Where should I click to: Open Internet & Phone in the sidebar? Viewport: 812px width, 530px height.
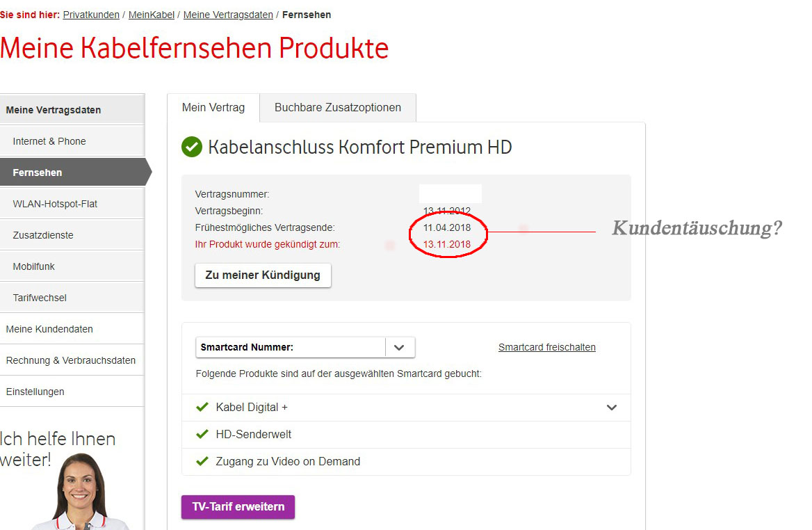click(49, 141)
